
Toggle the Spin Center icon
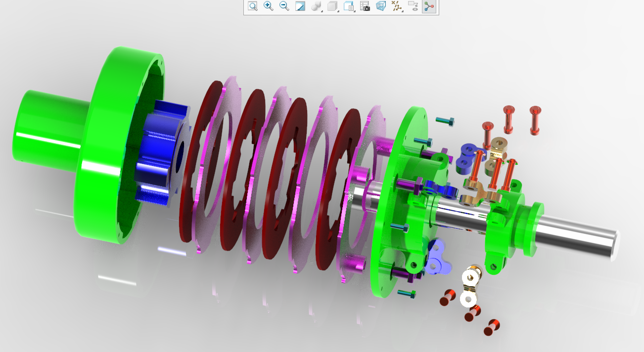click(429, 6)
